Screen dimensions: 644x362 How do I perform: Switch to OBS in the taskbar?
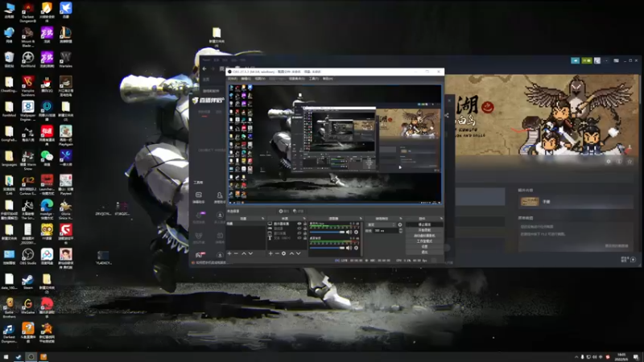[31, 356]
